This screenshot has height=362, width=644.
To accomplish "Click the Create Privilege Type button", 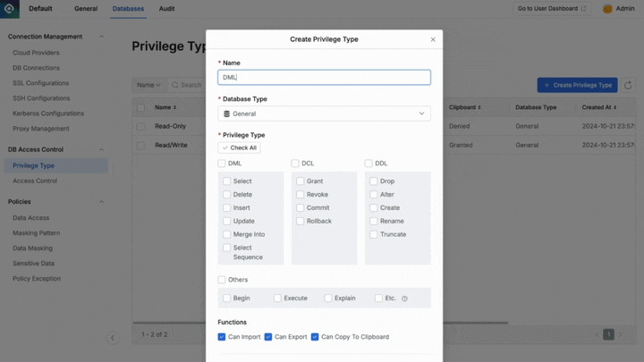I will tap(578, 85).
